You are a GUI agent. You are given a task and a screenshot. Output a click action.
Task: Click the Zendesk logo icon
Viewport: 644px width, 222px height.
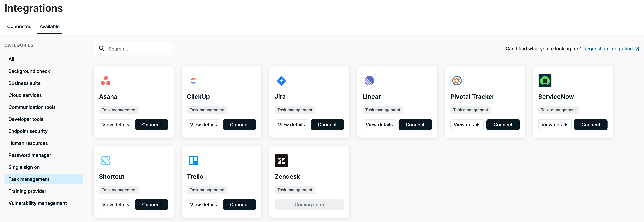point(281,160)
